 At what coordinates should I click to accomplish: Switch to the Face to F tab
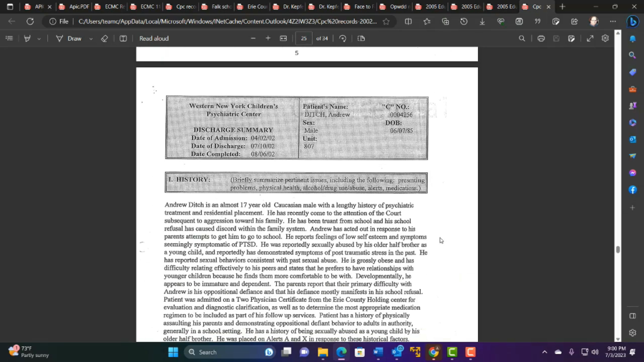[x=359, y=6]
